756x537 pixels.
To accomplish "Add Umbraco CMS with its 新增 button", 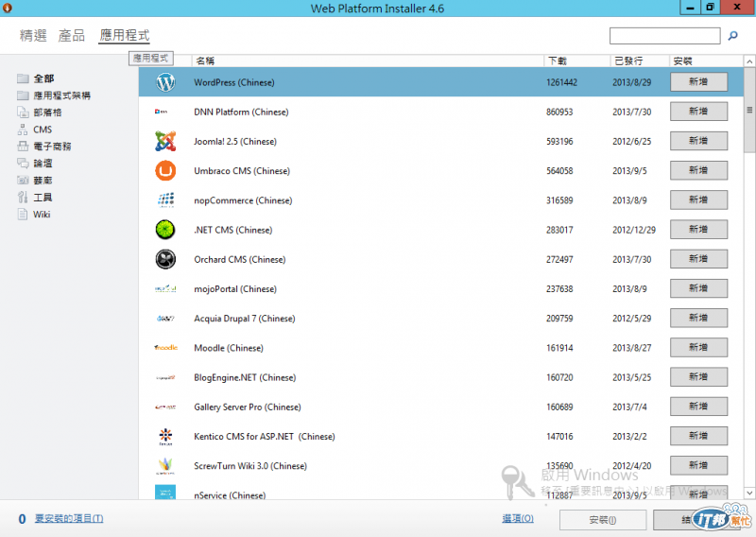I will (x=698, y=170).
